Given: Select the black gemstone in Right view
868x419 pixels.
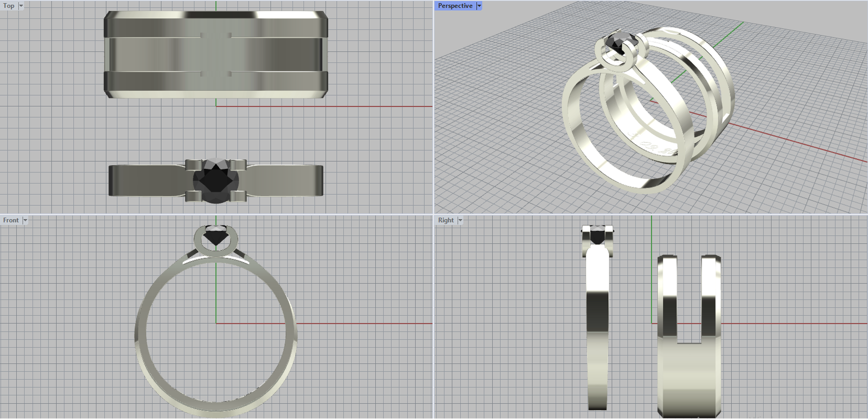Looking at the screenshot, I should point(597,237).
